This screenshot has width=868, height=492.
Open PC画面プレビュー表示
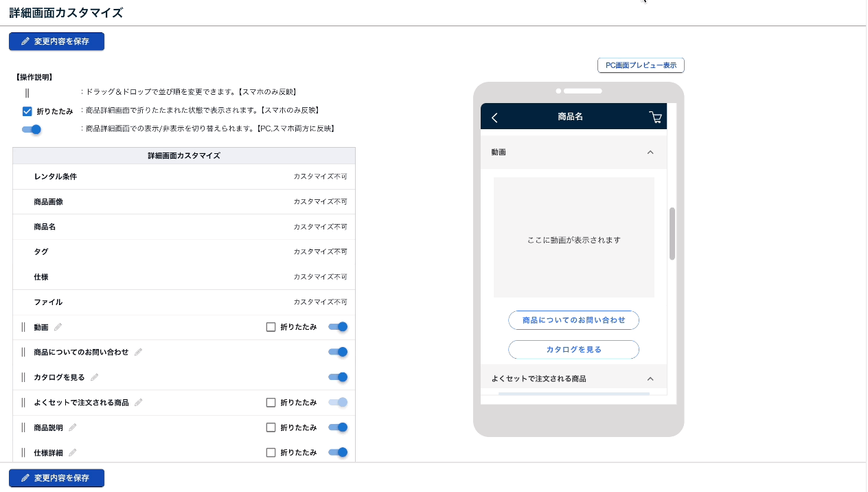641,65
